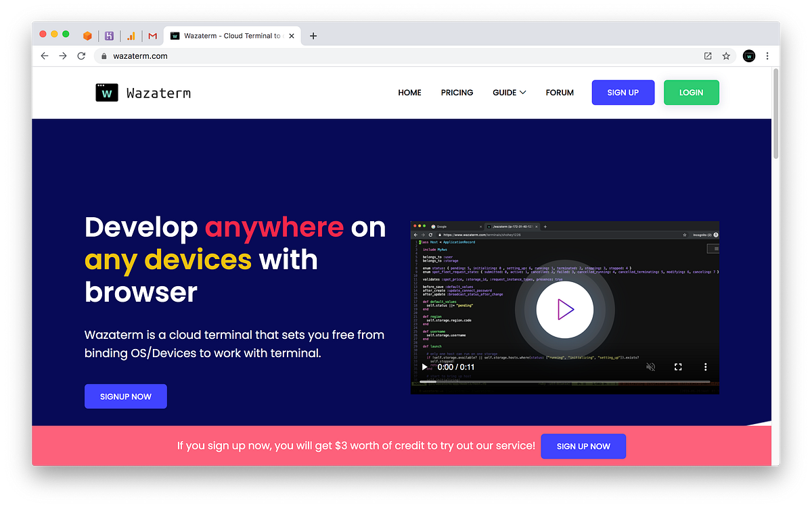The height and width of the screenshot is (508, 812).
Task: Open the browser's three-dot menu
Action: point(767,56)
